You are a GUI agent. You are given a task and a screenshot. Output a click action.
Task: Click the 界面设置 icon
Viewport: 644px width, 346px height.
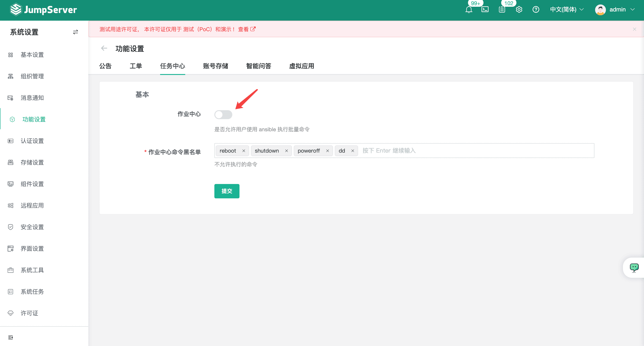point(11,248)
